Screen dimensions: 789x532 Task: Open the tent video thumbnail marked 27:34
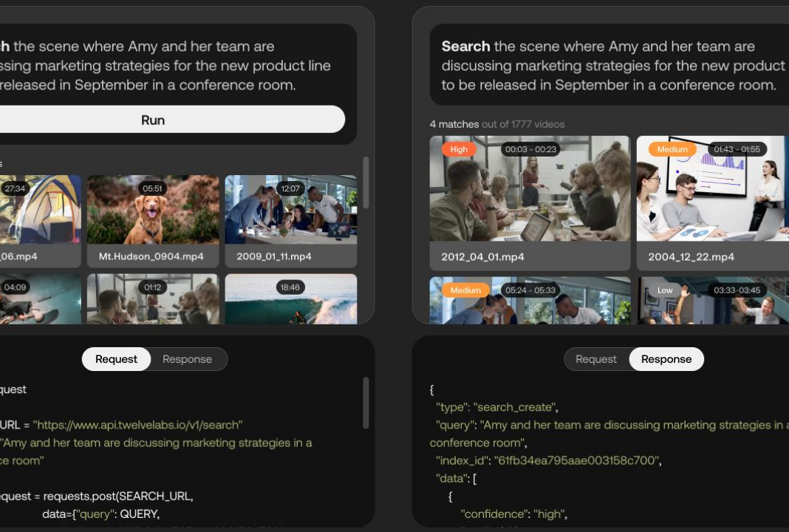(x=40, y=209)
